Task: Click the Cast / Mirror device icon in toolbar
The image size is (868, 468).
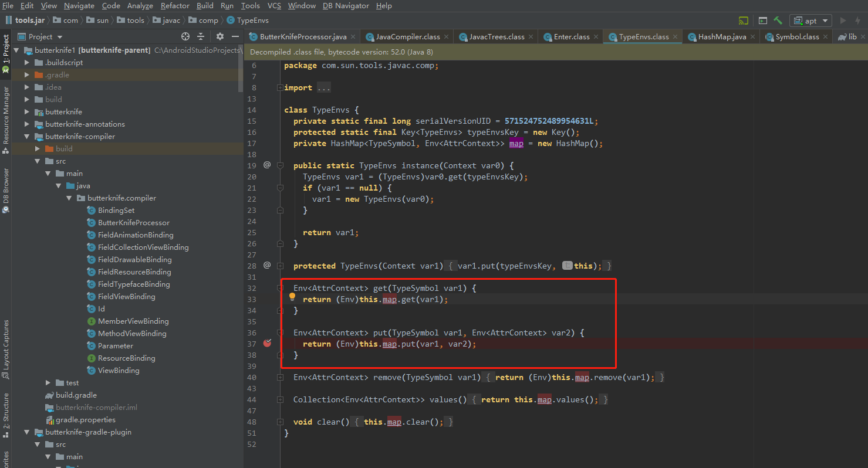Action: (x=744, y=21)
